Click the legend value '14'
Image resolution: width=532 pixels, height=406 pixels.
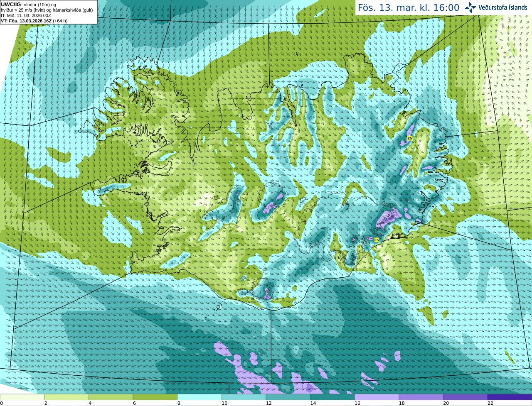click(313, 403)
